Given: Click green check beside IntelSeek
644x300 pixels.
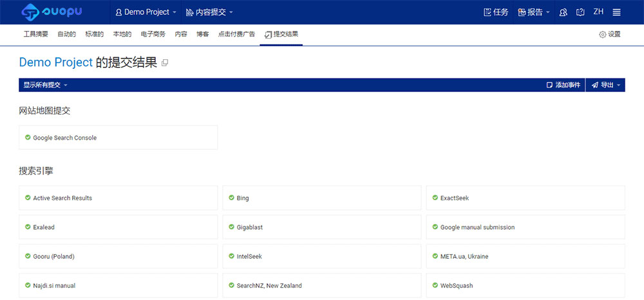Looking at the screenshot, I should coord(232,256).
